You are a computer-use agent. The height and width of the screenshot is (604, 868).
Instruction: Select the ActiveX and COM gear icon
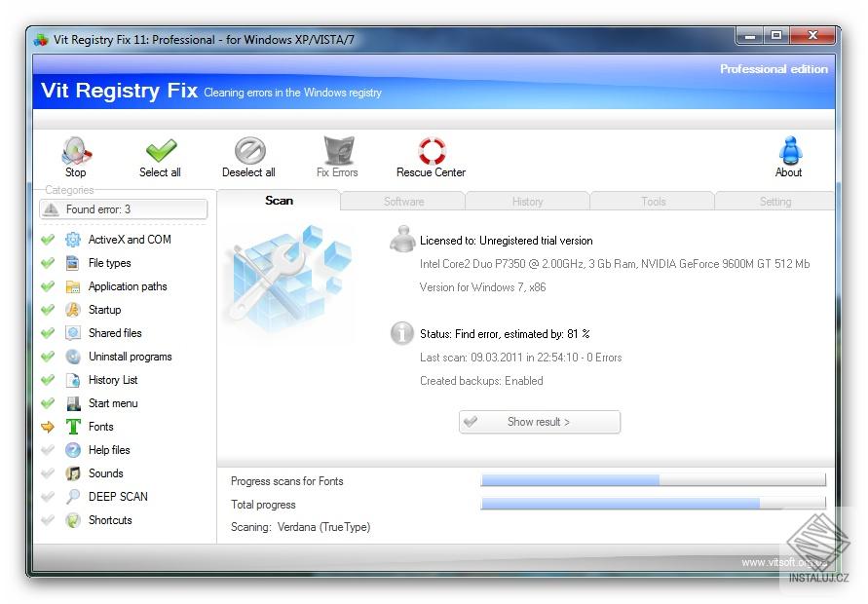point(72,240)
